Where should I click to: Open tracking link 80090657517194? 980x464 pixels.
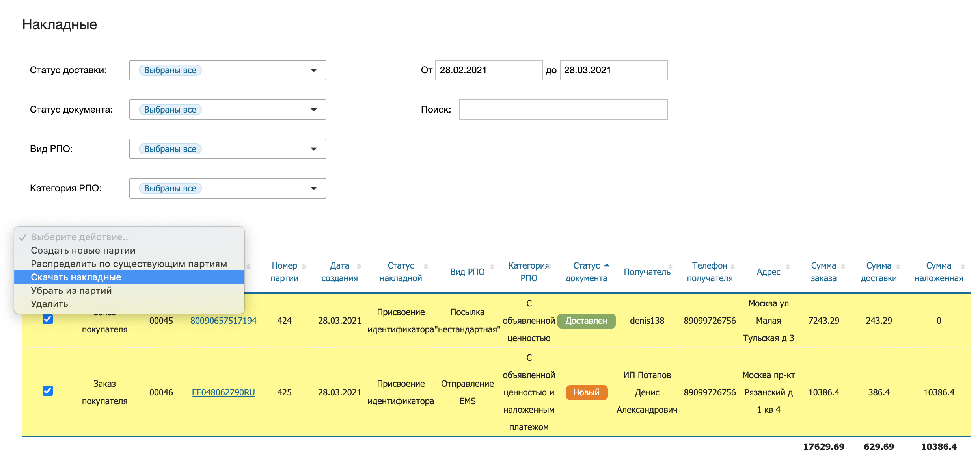pyautogui.click(x=223, y=321)
